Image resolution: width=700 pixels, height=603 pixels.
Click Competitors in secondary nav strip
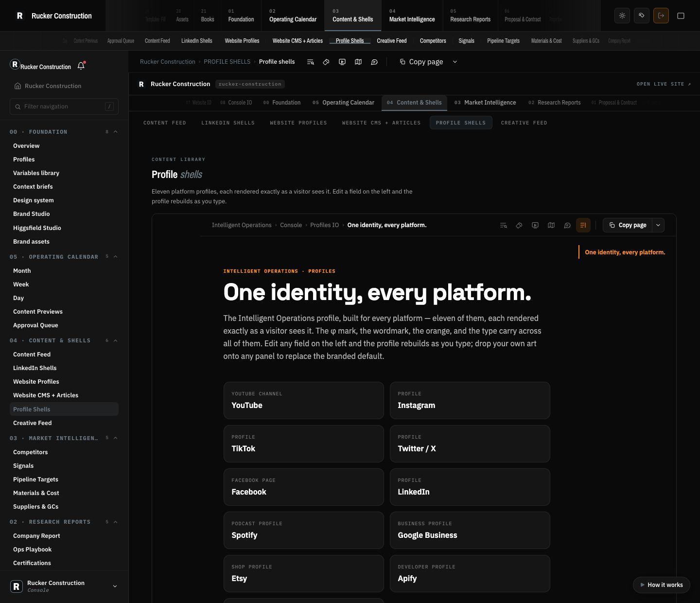(433, 41)
